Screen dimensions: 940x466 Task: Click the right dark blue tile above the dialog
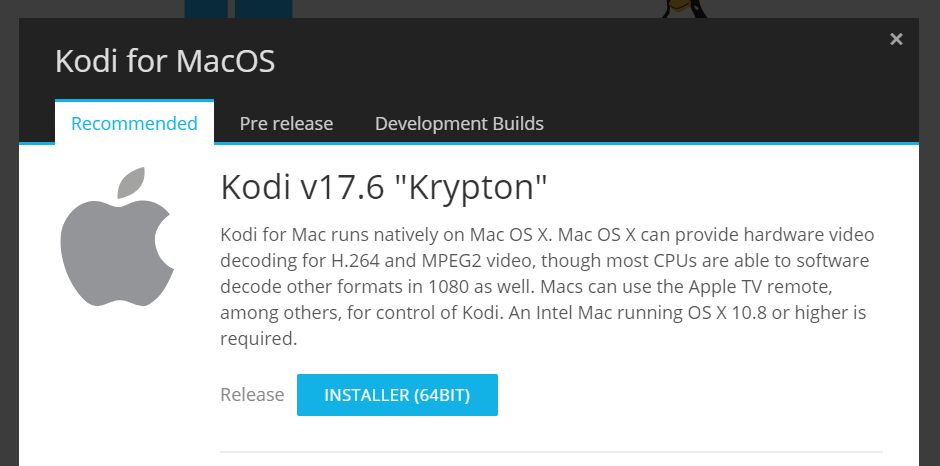(x=263, y=9)
